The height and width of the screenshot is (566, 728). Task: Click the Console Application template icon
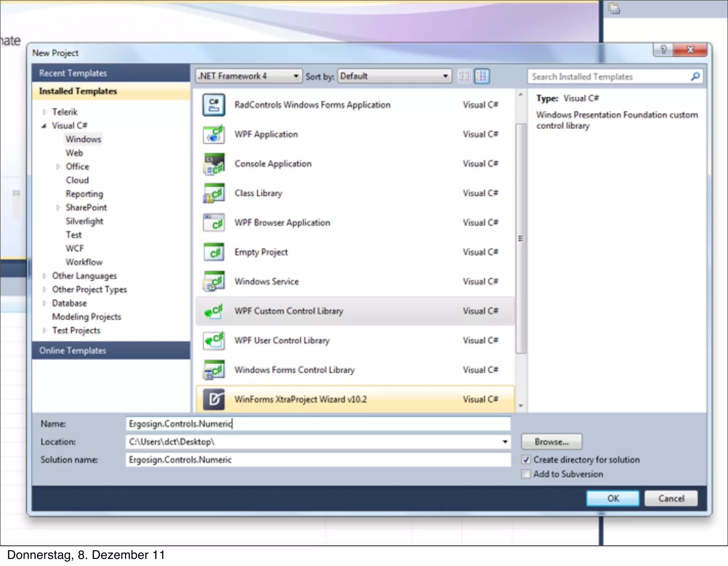click(214, 164)
